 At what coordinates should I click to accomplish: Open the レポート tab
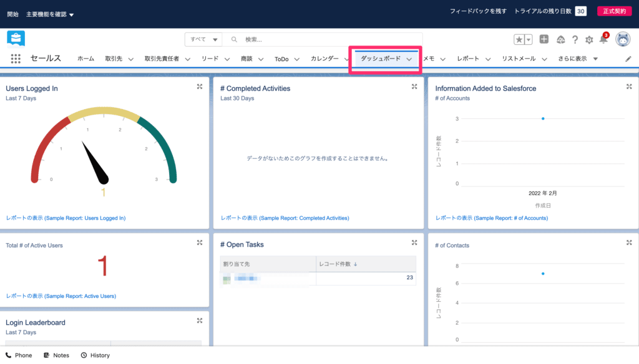468,59
